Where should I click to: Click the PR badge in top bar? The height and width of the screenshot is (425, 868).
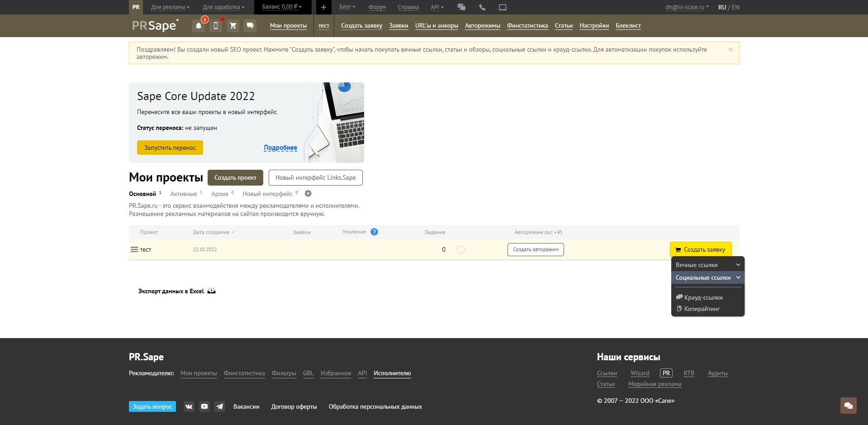tap(136, 7)
